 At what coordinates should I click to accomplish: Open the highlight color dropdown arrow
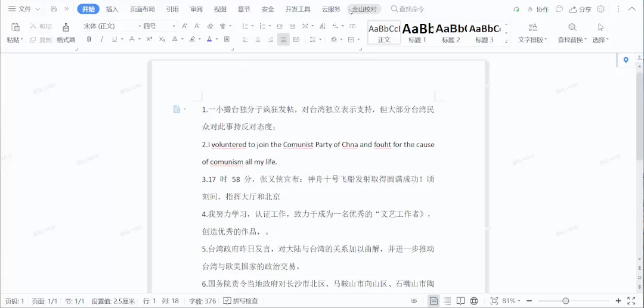200,39
